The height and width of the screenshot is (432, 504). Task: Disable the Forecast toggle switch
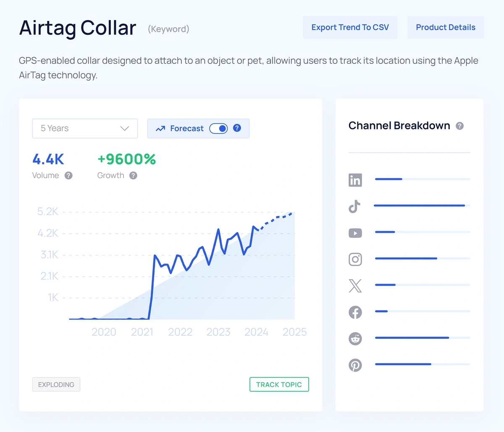point(218,128)
